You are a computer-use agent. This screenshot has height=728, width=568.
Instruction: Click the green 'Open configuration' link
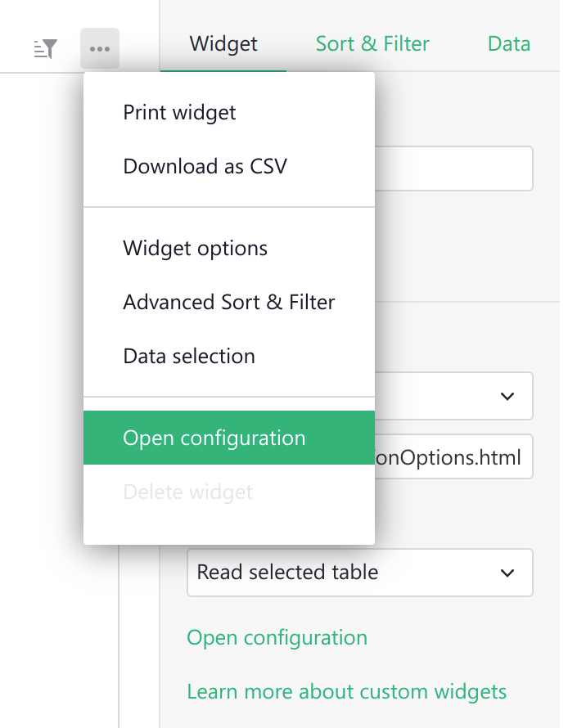point(277,637)
